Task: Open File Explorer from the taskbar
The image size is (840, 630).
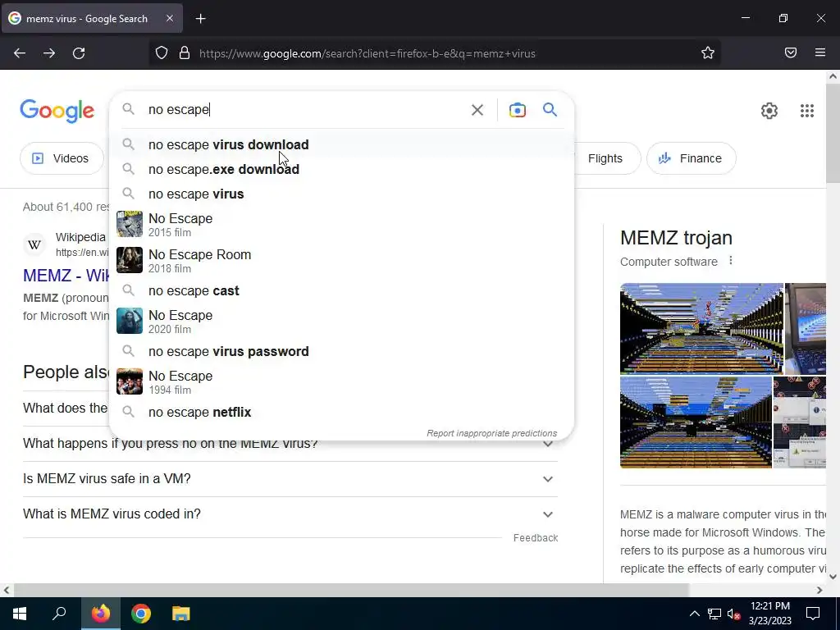Action: tap(181, 614)
